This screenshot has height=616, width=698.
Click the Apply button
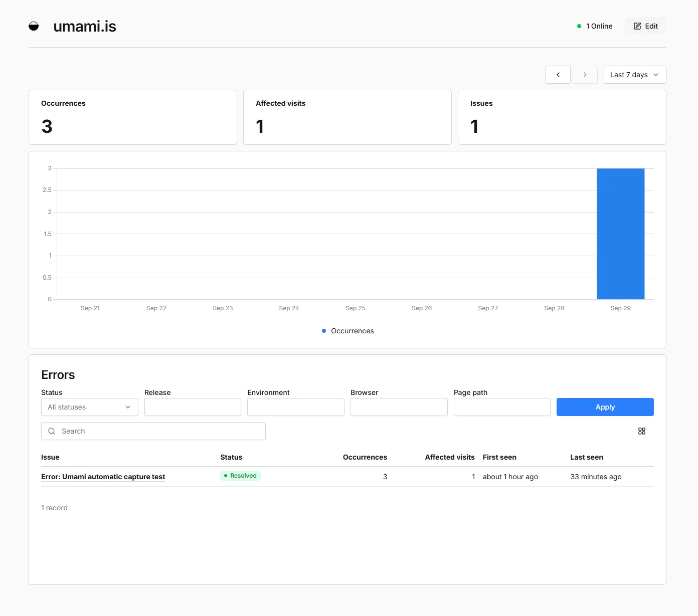click(605, 407)
